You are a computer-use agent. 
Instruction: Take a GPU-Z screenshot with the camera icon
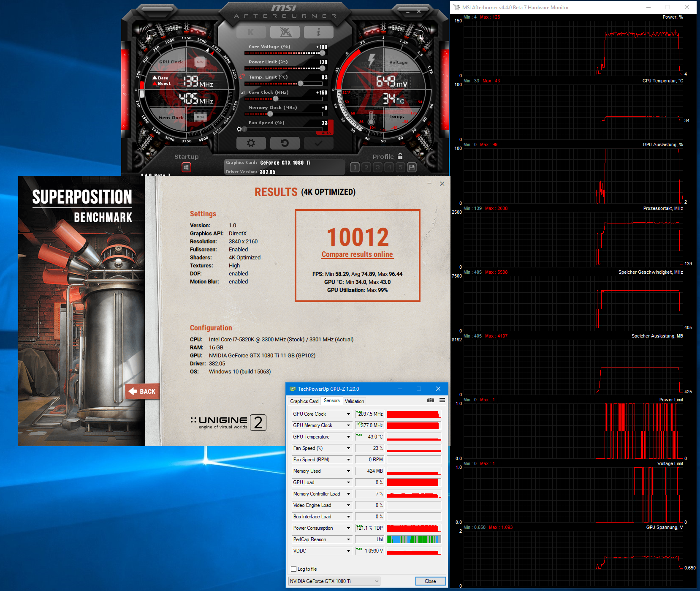point(431,400)
